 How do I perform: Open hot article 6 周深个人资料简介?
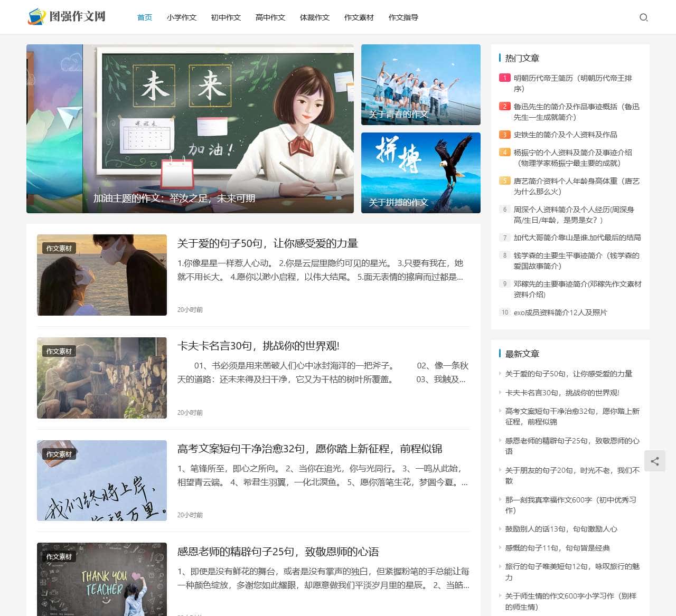click(574, 215)
